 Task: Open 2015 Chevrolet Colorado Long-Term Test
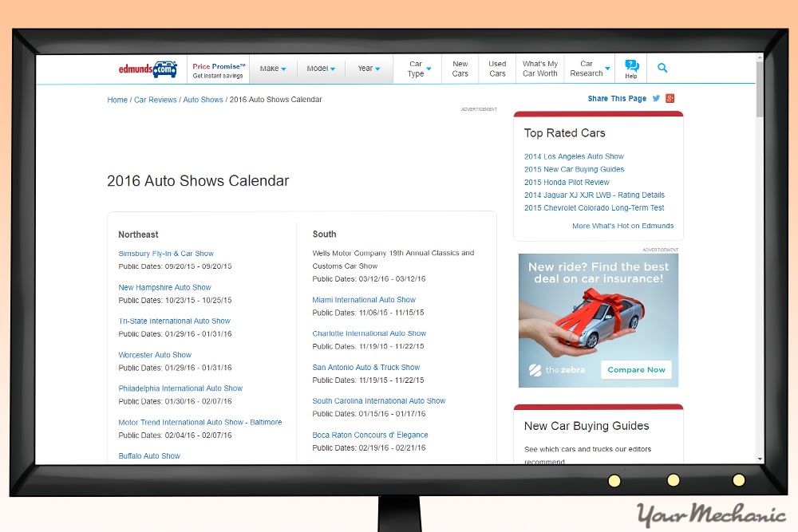pyautogui.click(x=594, y=207)
